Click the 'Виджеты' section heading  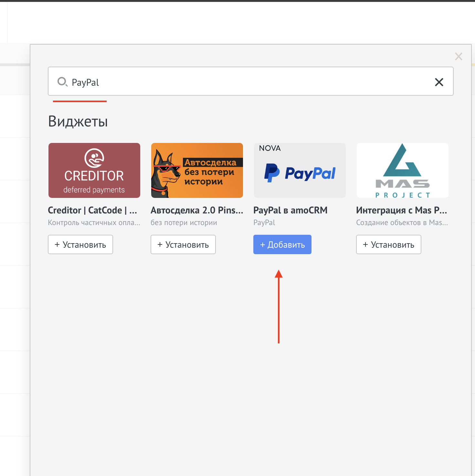pyautogui.click(x=78, y=122)
